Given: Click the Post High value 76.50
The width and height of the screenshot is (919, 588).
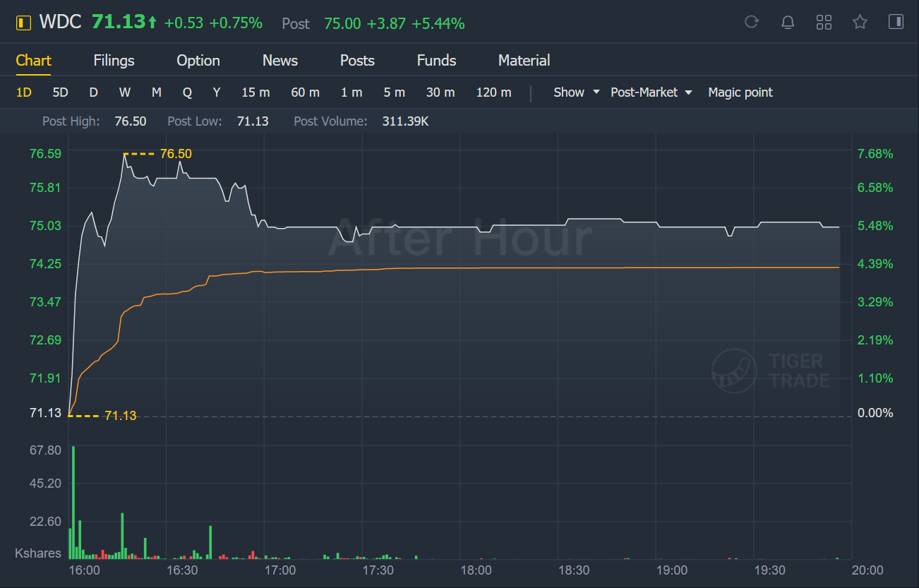Looking at the screenshot, I should 131,121.
